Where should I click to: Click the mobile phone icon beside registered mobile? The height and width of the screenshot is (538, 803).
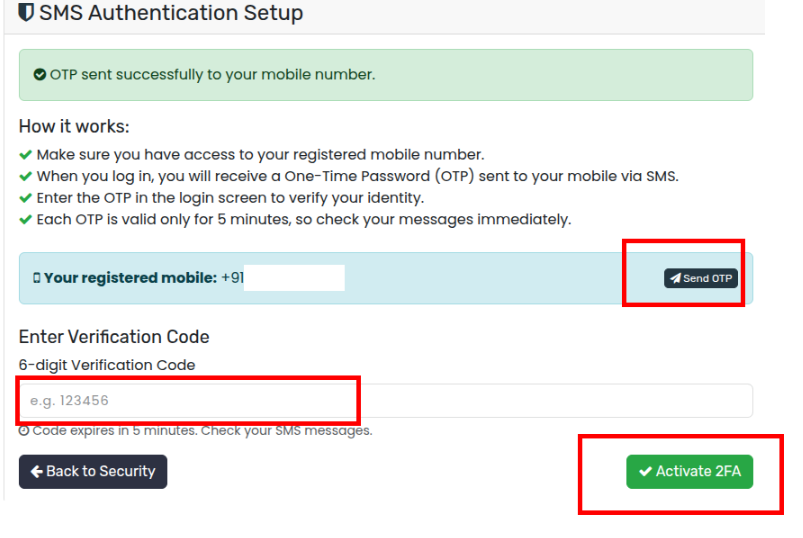pyautogui.click(x=37, y=278)
